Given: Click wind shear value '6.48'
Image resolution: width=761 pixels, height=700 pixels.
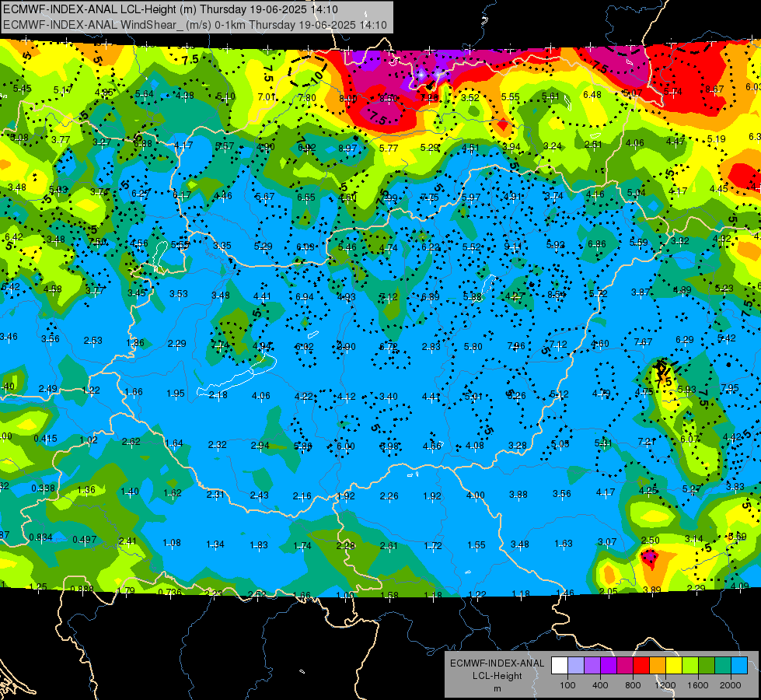Looking at the screenshot, I should click(x=592, y=95).
